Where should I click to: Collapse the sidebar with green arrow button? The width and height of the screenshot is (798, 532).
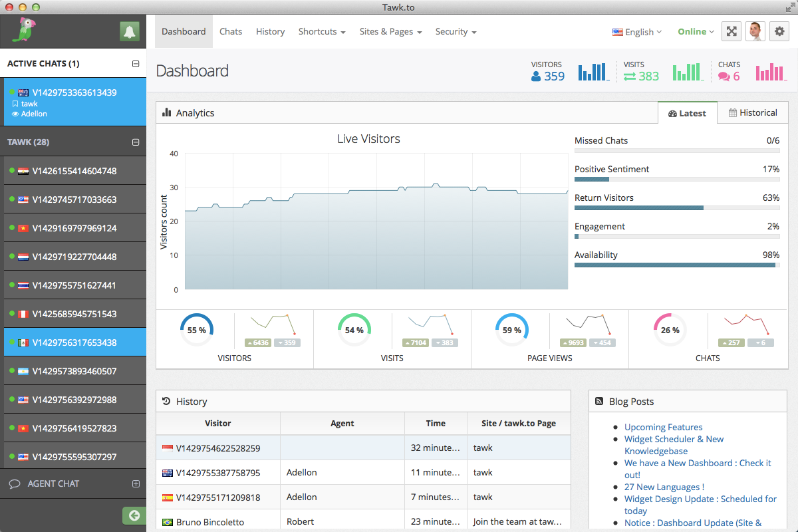coord(134,515)
